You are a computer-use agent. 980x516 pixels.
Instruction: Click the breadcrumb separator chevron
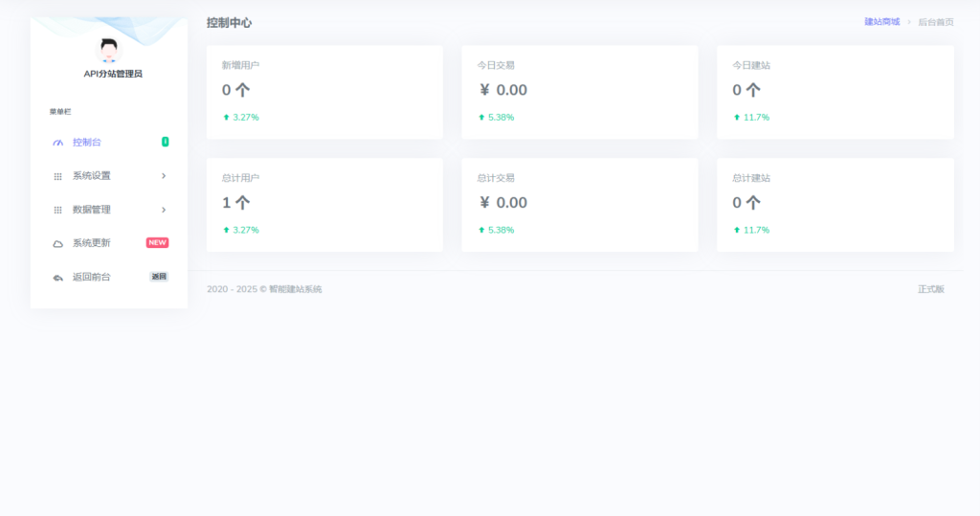click(x=908, y=22)
